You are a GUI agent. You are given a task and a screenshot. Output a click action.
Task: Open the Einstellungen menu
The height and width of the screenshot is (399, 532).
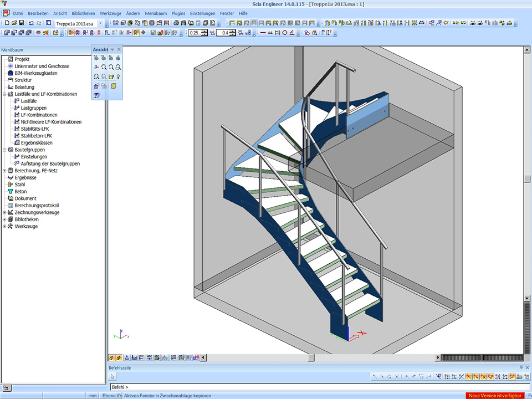pyautogui.click(x=202, y=13)
